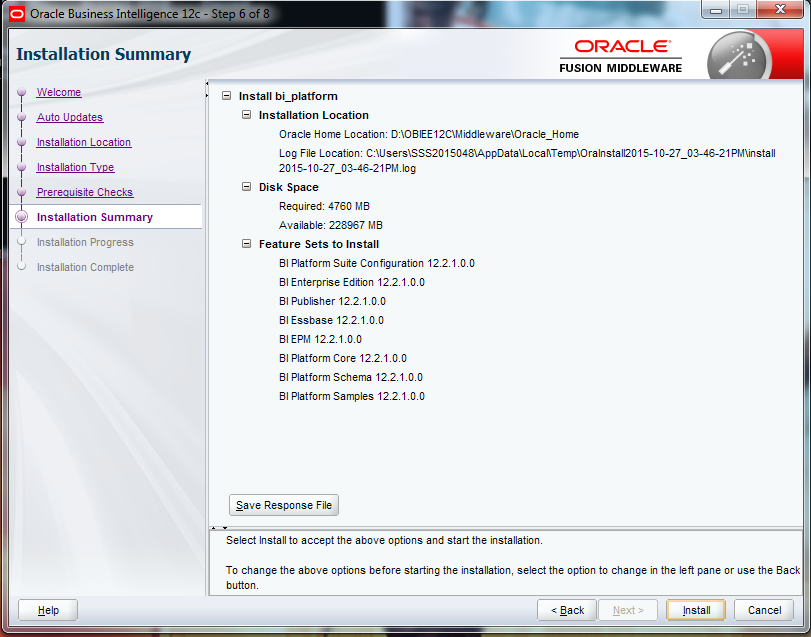Click the Installation Progress step label
The height and width of the screenshot is (637, 811).
click(85, 242)
